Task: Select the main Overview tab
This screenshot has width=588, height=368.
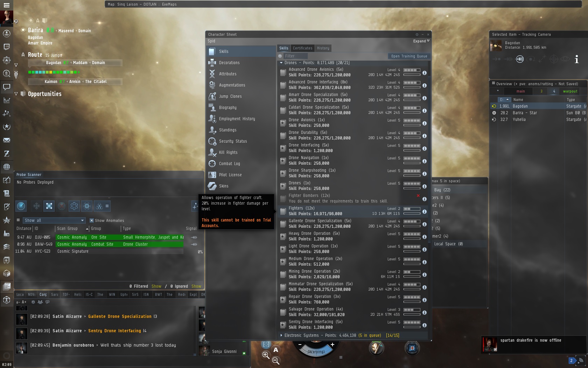Action: click(x=521, y=91)
